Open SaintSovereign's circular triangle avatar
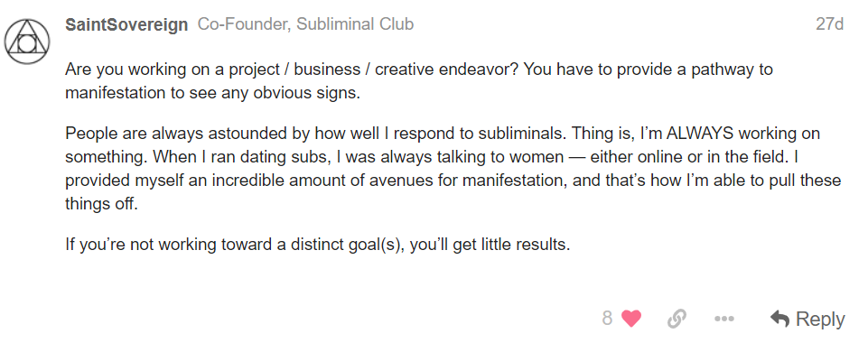 click(x=27, y=42)
